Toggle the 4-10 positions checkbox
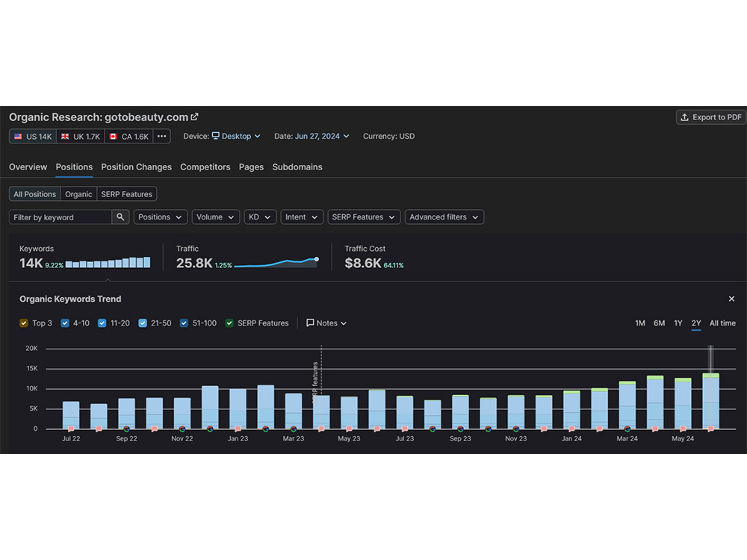Screen dimensions: 747x560 [65, 323]
